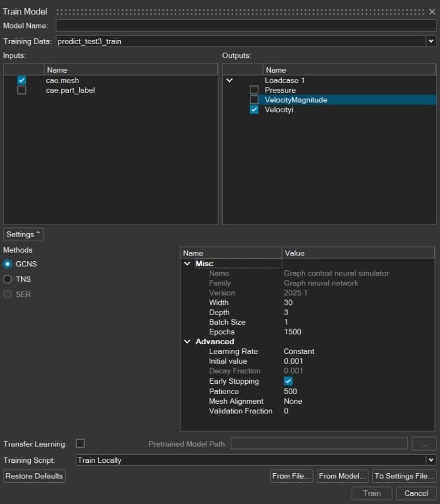
Task: Click the Restore Defaults button
Action: [34, 476]
